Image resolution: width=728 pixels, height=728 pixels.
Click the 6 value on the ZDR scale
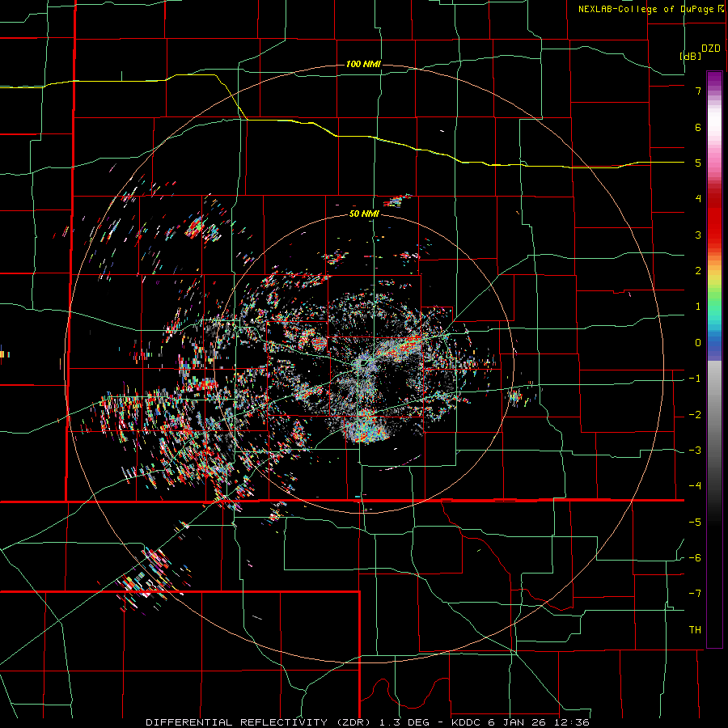pyautogui.click(x=698, y=127)
